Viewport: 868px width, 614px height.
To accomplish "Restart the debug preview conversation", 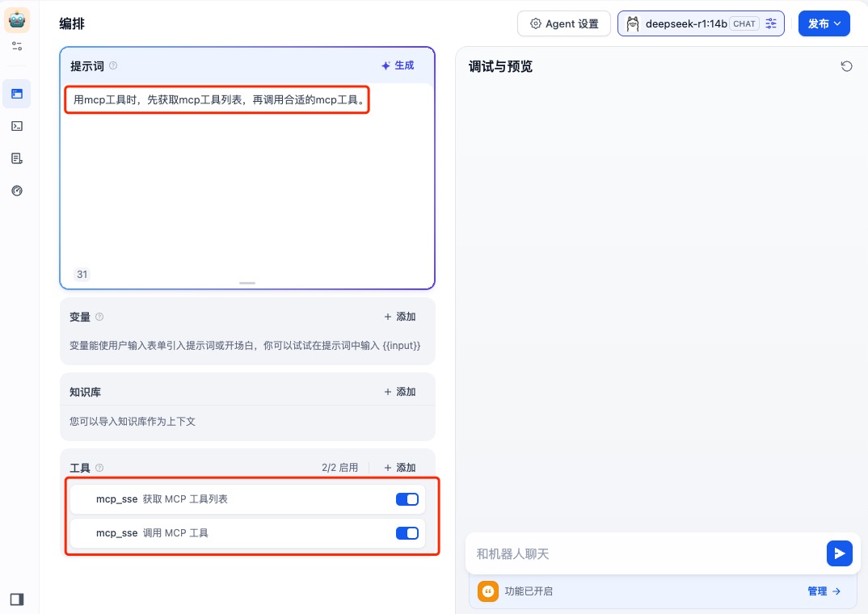I will point(846,66).
